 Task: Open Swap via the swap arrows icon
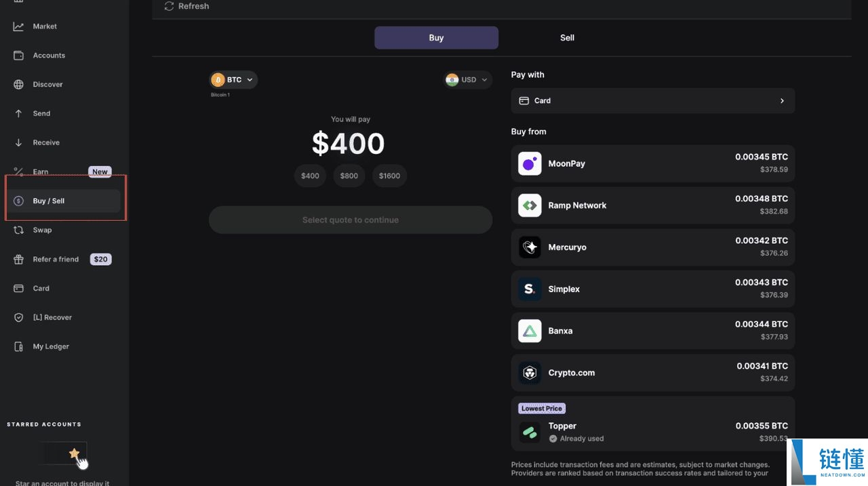(x=19, y=230)
